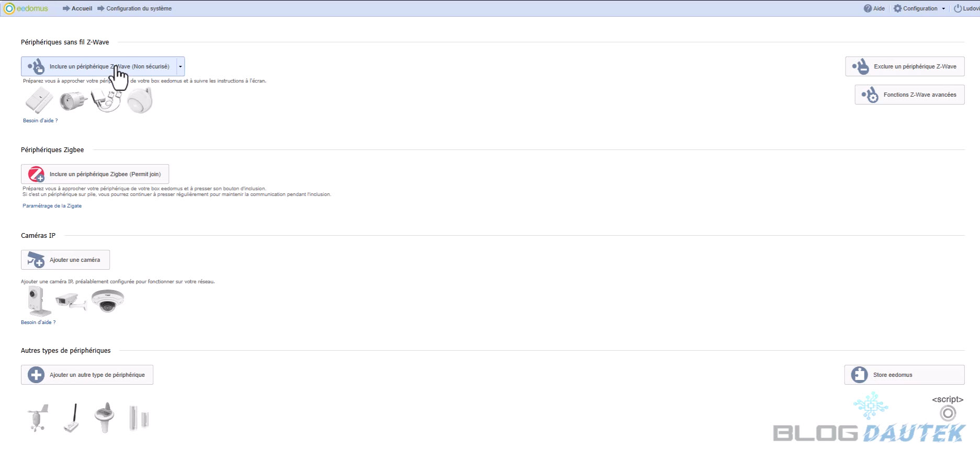Open the Configuration dropdown menu
This screenshot has width=980, height=461.
click(919, 8)
